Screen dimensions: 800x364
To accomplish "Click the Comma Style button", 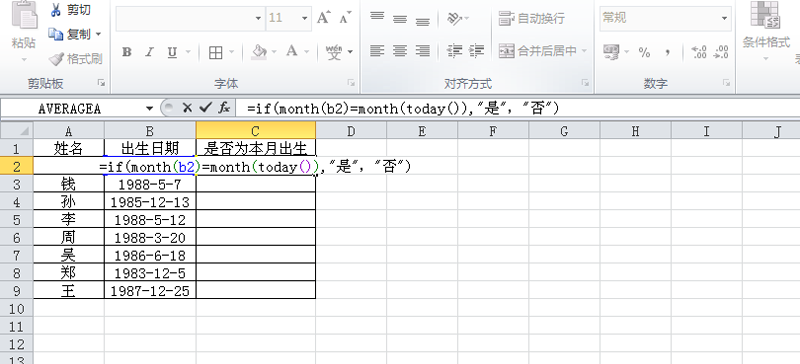I will click(x=667, y=52).
